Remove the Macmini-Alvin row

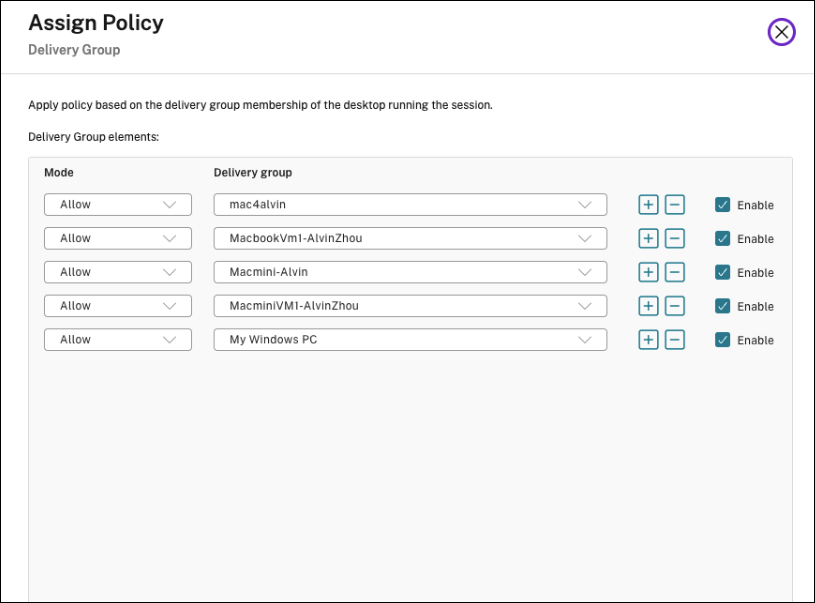[x=675, y=272]
